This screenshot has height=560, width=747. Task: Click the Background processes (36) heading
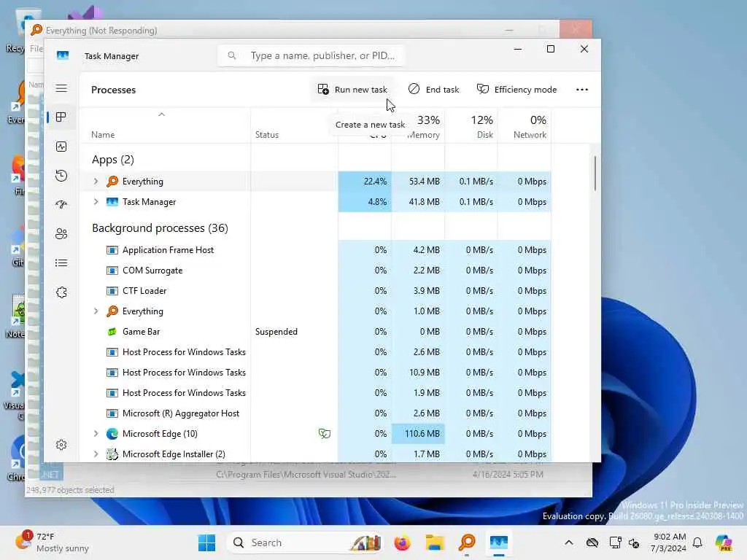coord(160,228)
